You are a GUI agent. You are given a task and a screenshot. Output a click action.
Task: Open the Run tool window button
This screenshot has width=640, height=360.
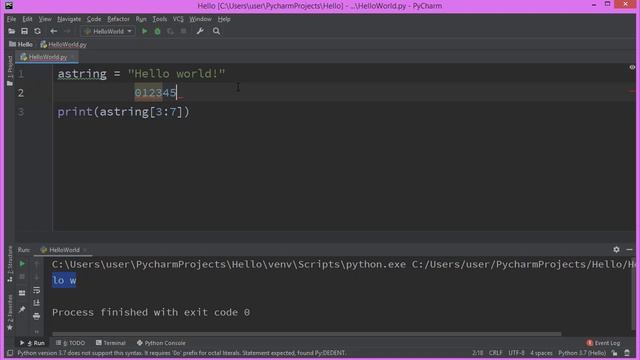pyautogui.click(x=32, y=343)
